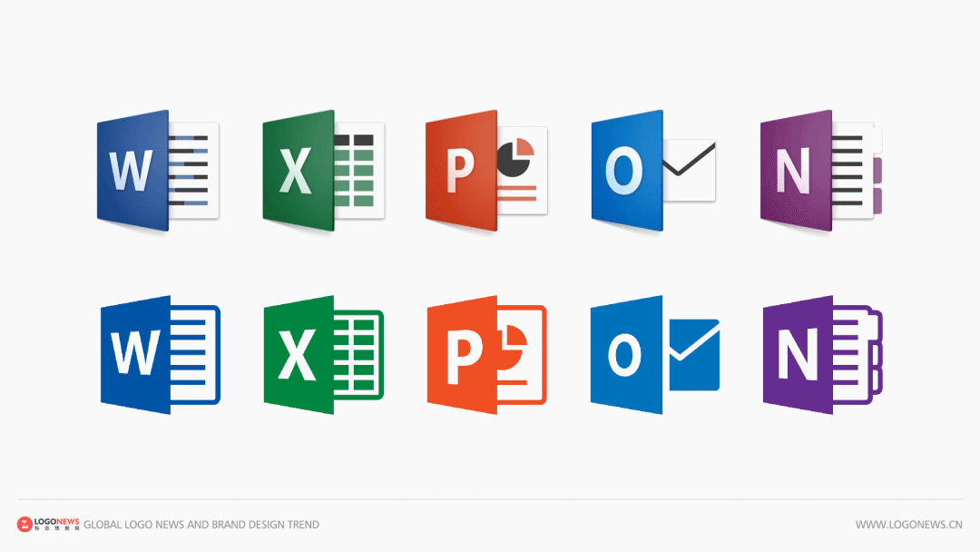Click the bottom-row flat Outlook icon
Screen dimensions: 980x552
655,355
